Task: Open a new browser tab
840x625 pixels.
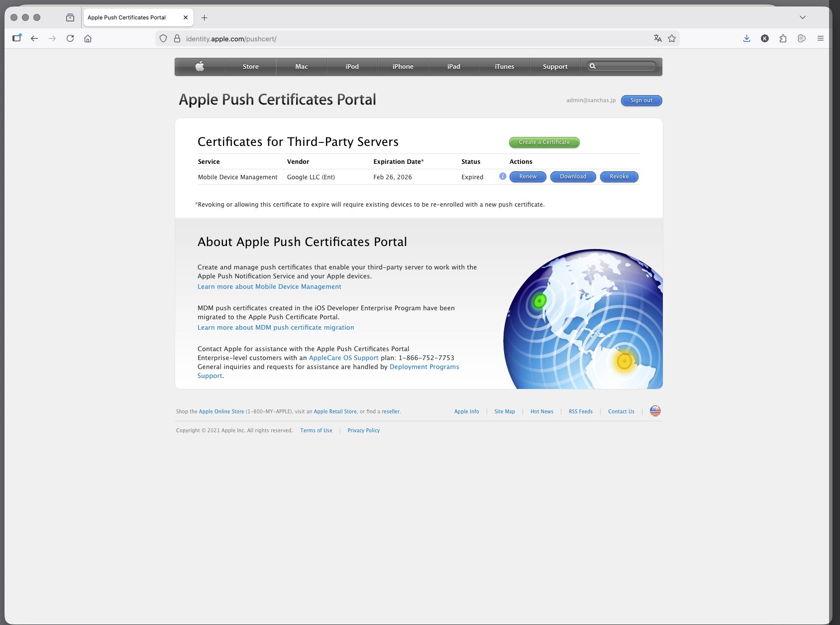Action: pos(204,17)
